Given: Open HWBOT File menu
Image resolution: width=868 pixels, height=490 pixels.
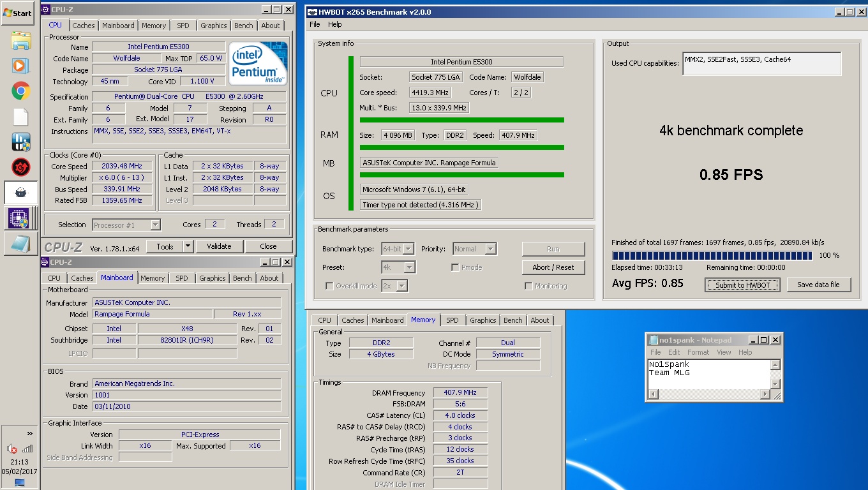Looking at the screenshot, I should (x=315, y=24).
